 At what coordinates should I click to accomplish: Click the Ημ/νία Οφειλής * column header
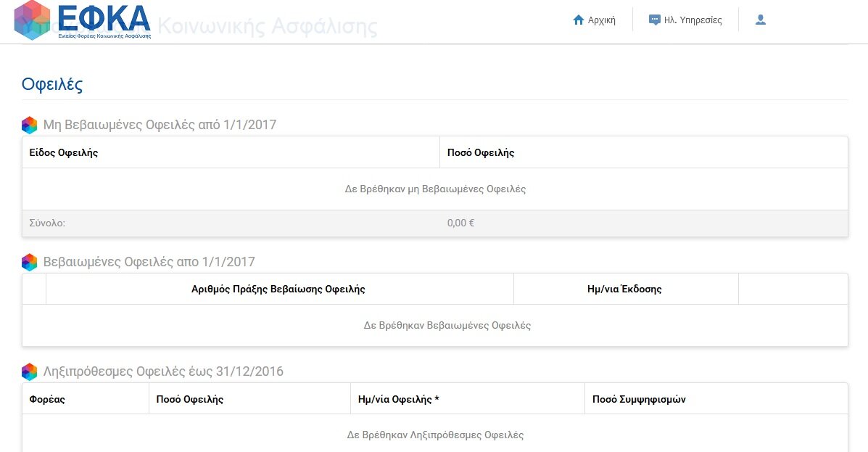tap(399, 399)
